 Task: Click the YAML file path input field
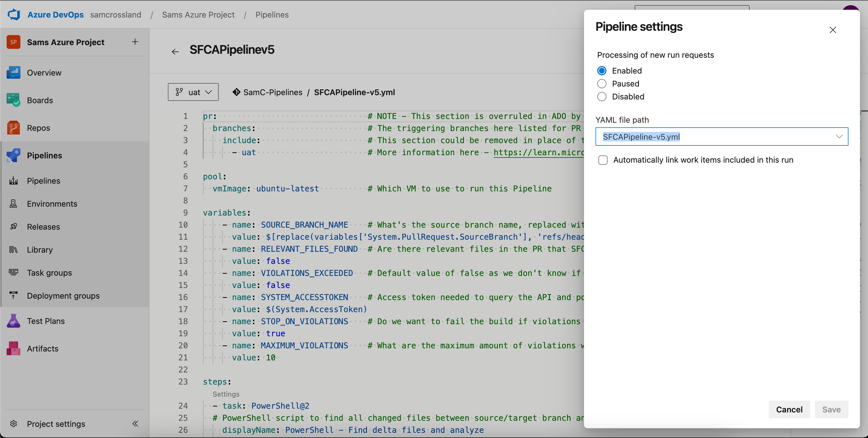click(x=721, y=136)
